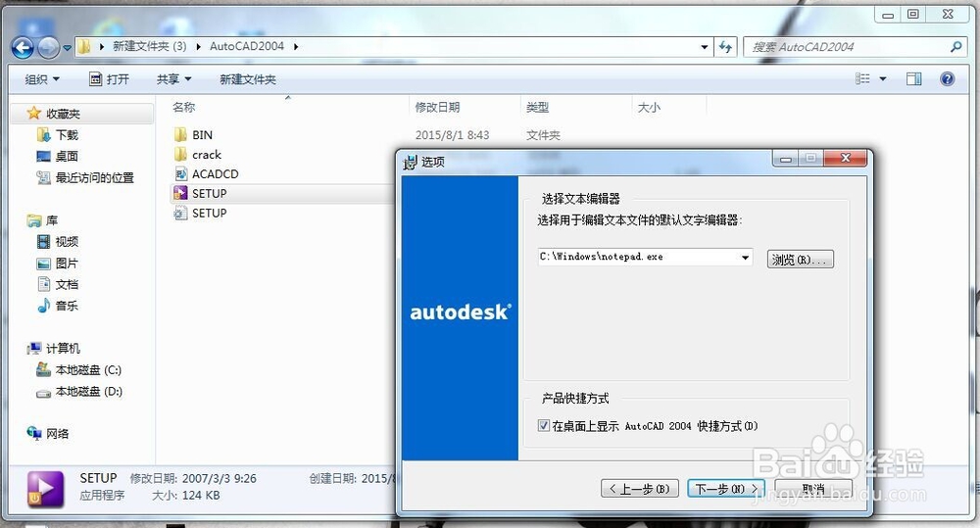
Task: Open recent locations dropdown beside forward arrow
Action: pos(67,48)
